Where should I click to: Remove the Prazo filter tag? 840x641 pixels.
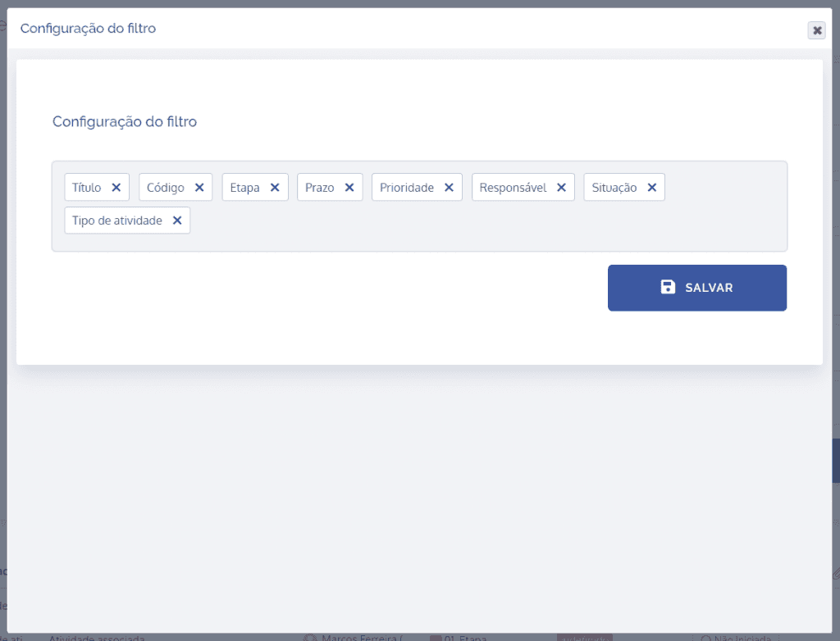coord(349,188)
